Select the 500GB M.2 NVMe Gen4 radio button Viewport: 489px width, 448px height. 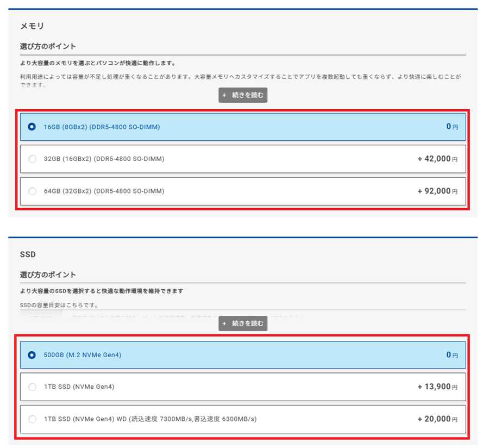tap(32, 355)
